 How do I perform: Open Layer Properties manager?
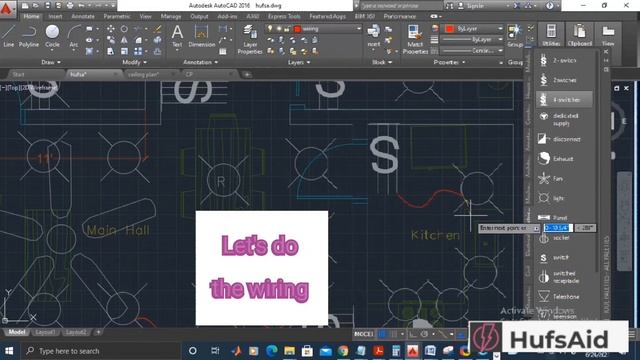pos(250,39)
